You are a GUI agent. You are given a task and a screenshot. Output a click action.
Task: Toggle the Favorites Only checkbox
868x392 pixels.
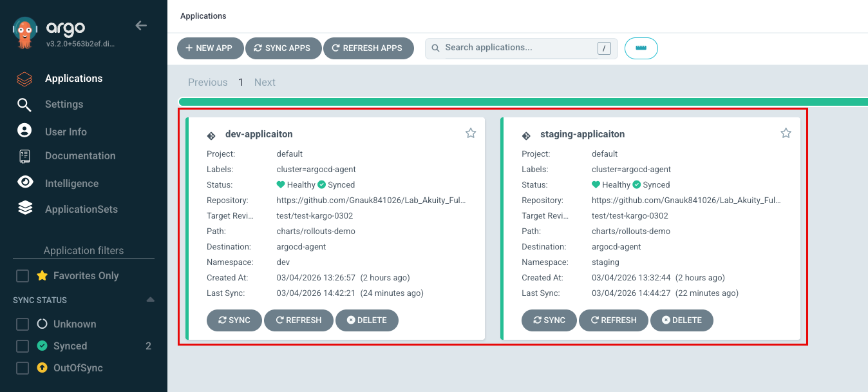23,276
